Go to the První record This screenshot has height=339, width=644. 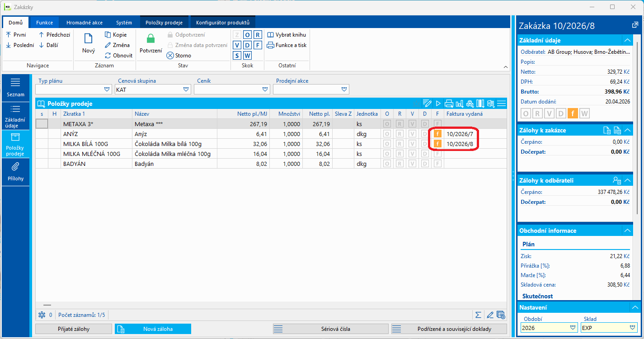click(x=16, y=35)
